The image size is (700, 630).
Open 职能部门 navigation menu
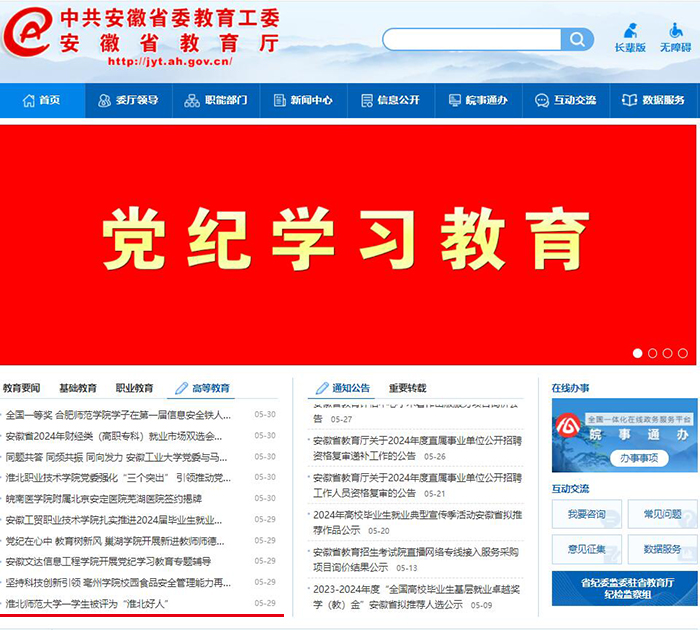tap(215, 100)
